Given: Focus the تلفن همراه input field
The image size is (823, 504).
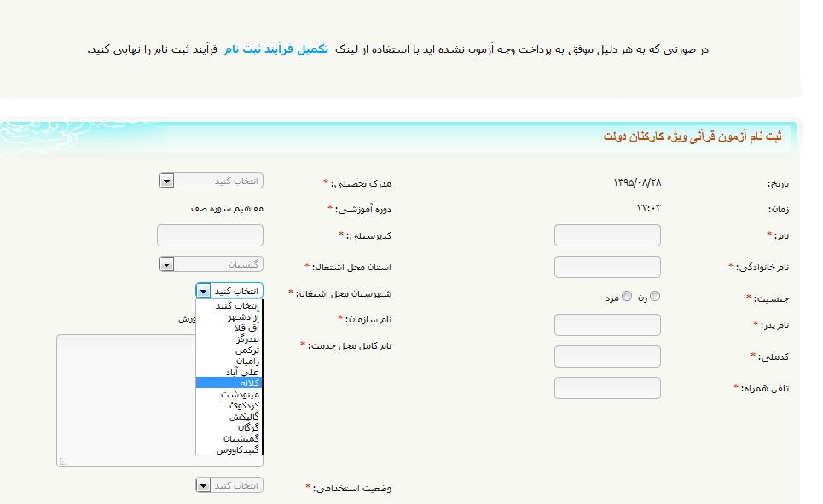Looking at the screenshot, I should point(607,388).
